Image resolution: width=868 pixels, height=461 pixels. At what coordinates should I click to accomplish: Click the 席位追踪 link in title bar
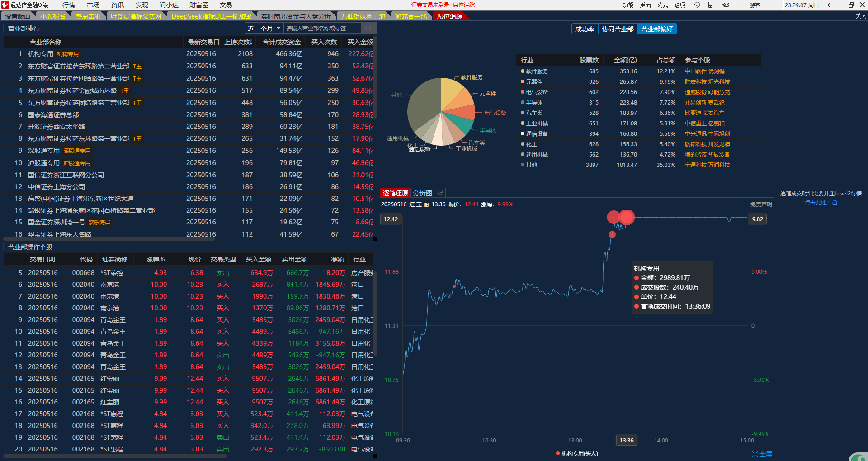point(464,5)
